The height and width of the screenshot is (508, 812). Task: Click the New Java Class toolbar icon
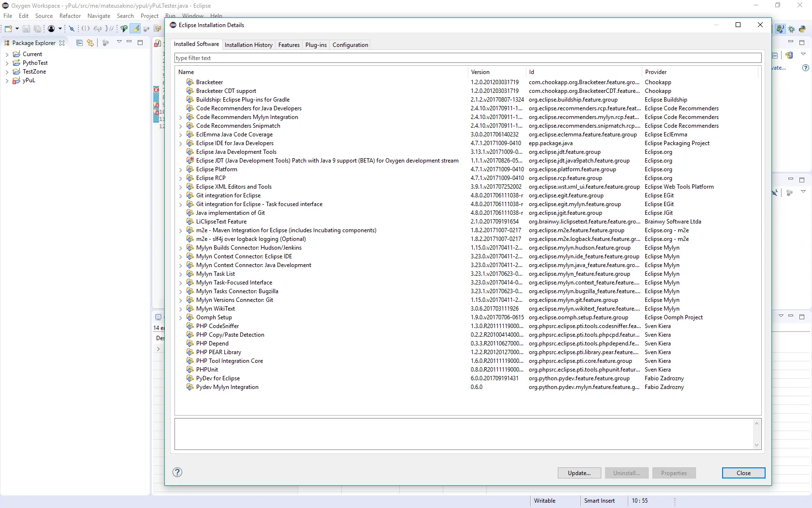coord(124,29)
